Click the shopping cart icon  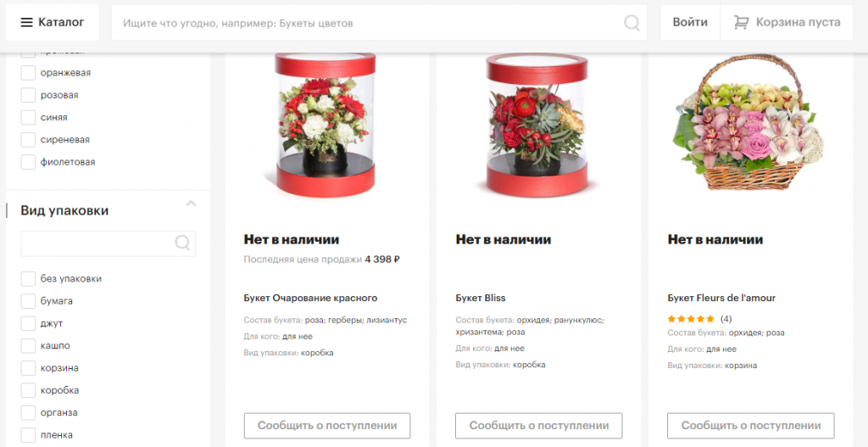[741, 22]
